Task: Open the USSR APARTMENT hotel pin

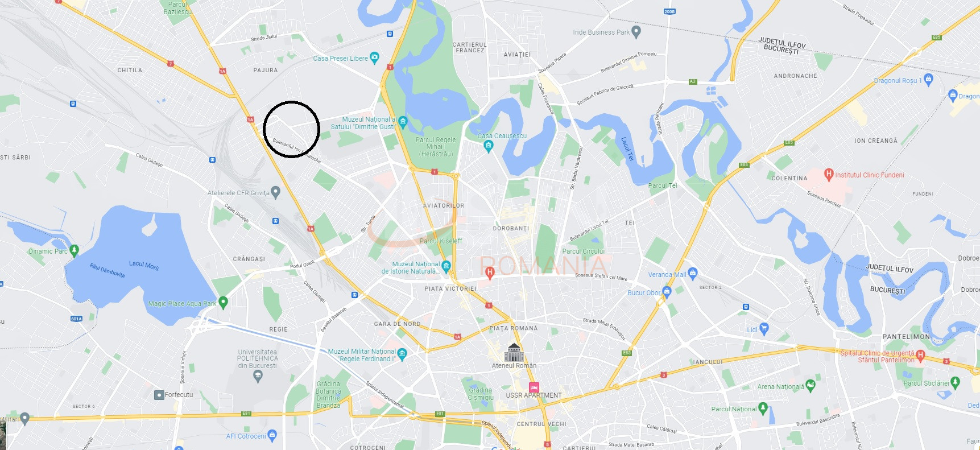Action: 534,387
